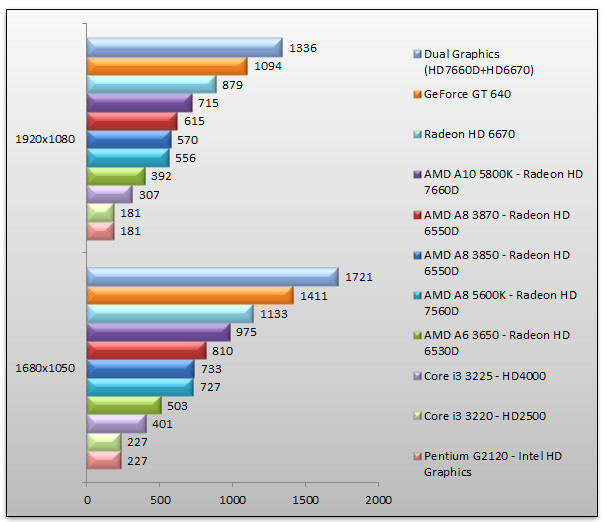Click the blue bar labeled 570

tap(129, 139)
